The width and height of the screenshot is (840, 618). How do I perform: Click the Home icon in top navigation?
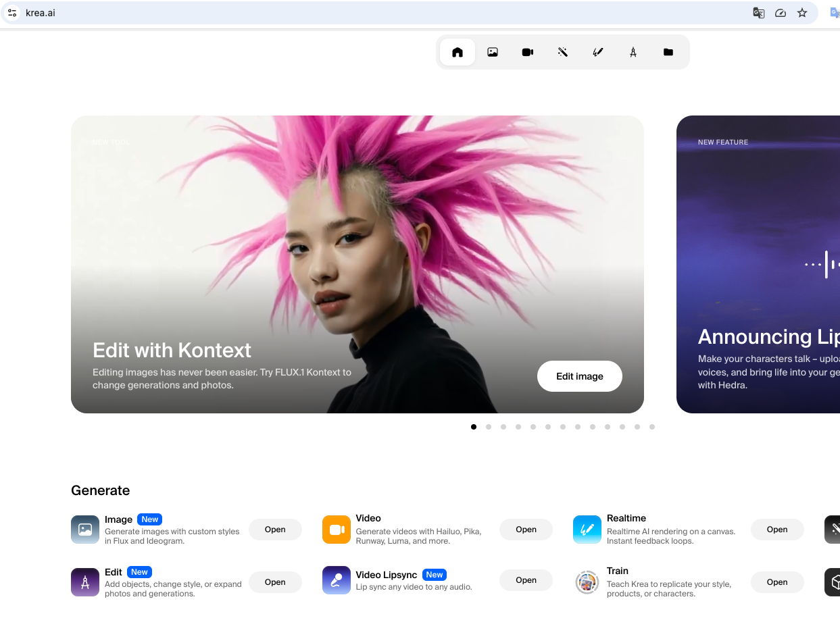click(458, 52)
